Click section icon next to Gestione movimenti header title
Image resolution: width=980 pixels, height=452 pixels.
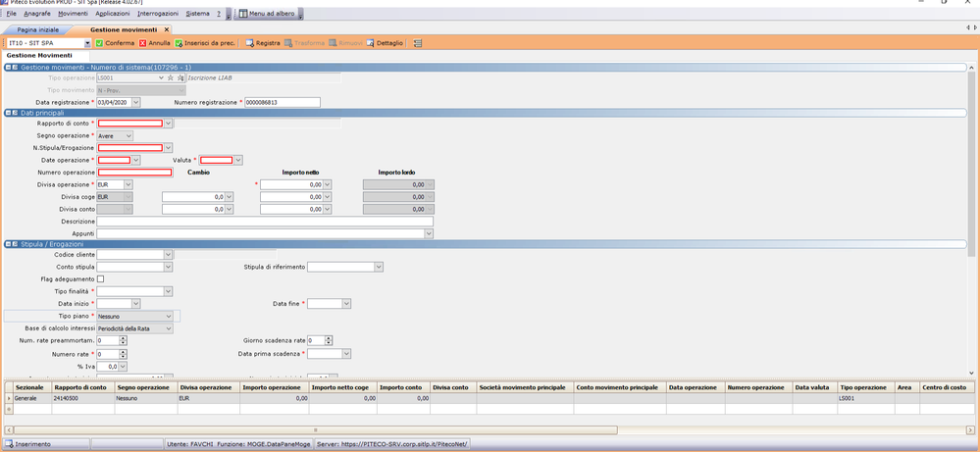pyautogui.click(x=15, y=67)
